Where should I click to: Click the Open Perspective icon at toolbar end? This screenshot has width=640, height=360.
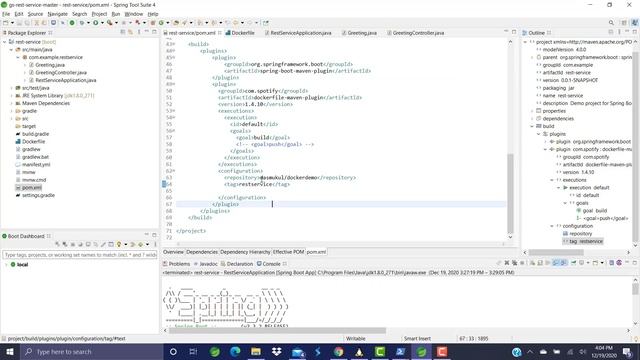624,23
